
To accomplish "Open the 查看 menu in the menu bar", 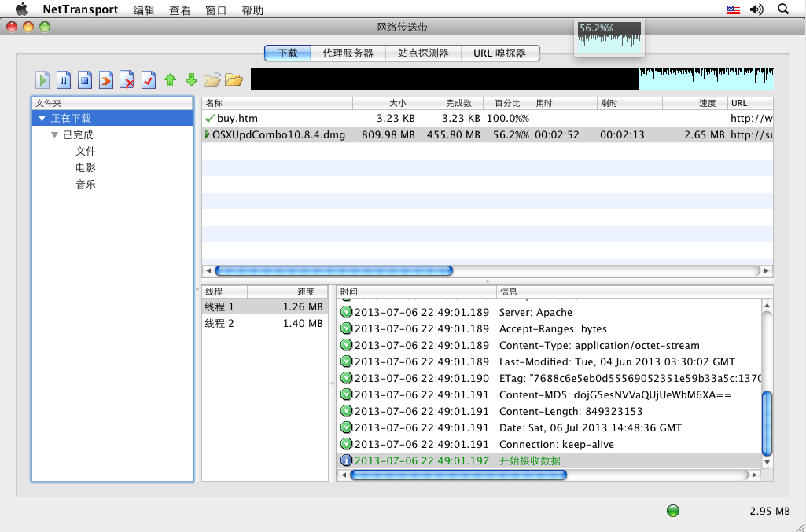I will tap(180, 9).
